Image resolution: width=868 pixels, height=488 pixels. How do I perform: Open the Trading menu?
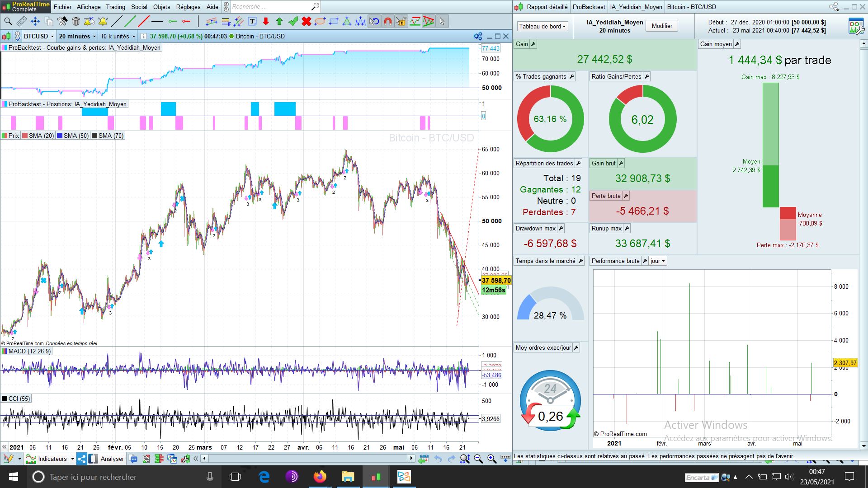pyautogui.click(x=115, y=7)
